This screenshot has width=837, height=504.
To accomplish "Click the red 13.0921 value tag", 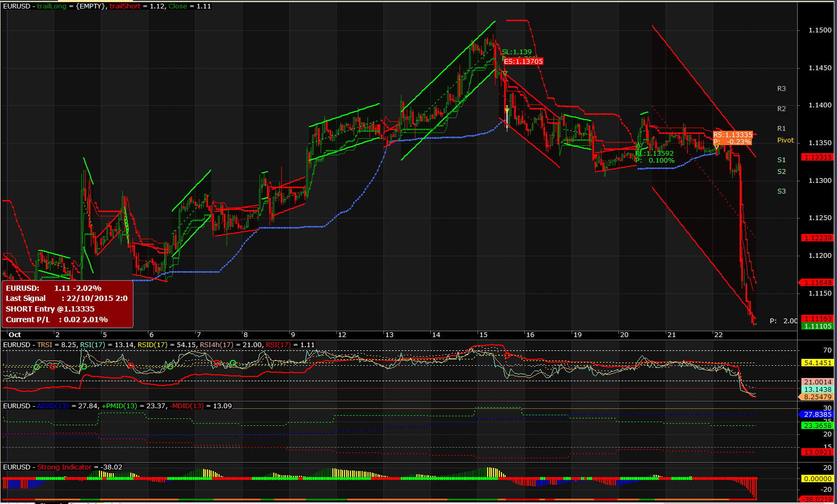I will (817, 452).
